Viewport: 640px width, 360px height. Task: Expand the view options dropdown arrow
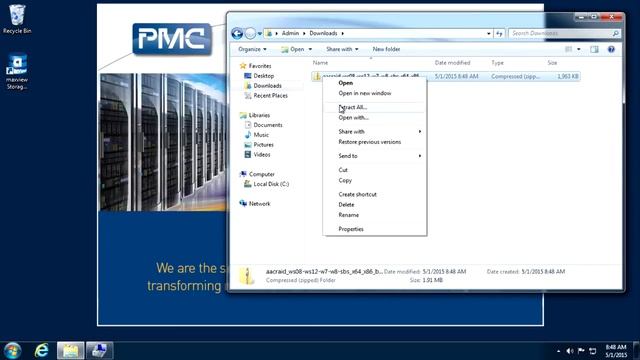[x=578, y=49]
